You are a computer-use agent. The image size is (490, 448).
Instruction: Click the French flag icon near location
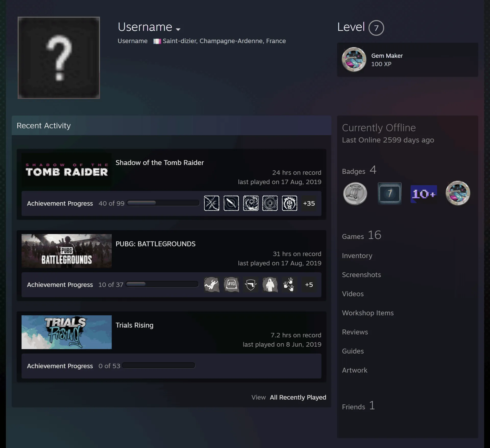point(157,41)
